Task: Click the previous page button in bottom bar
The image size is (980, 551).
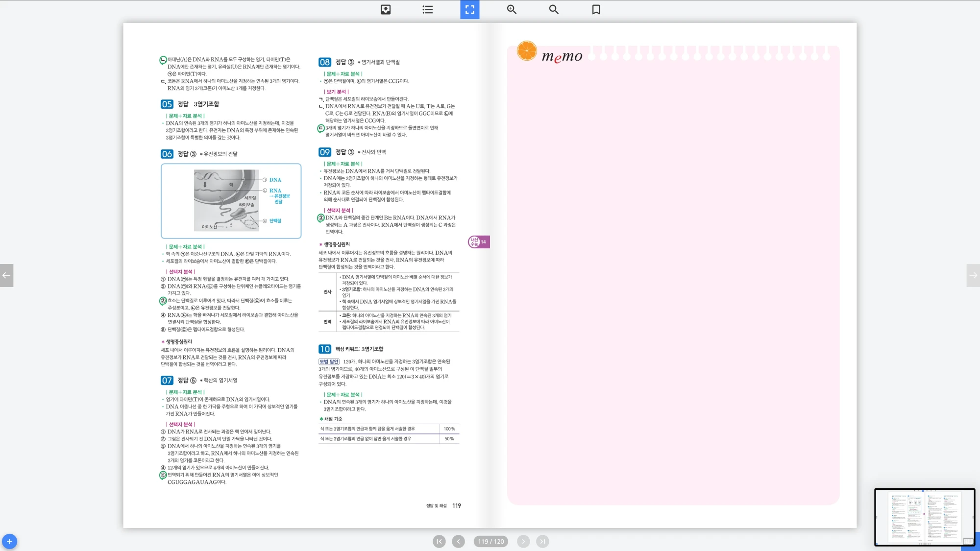Action: coord(458,541)
